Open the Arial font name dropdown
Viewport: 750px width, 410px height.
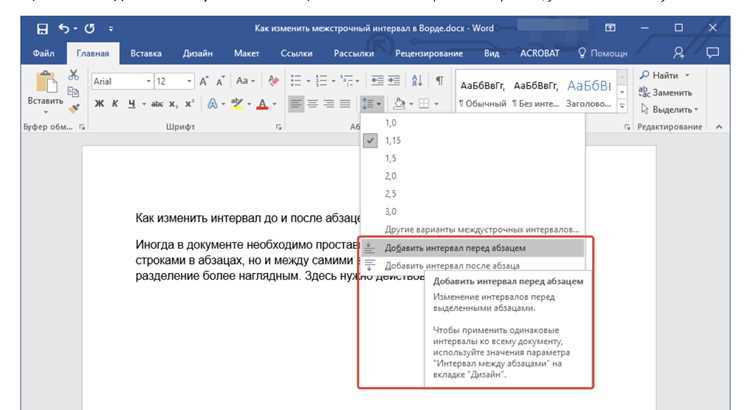[x=148, y=81]
